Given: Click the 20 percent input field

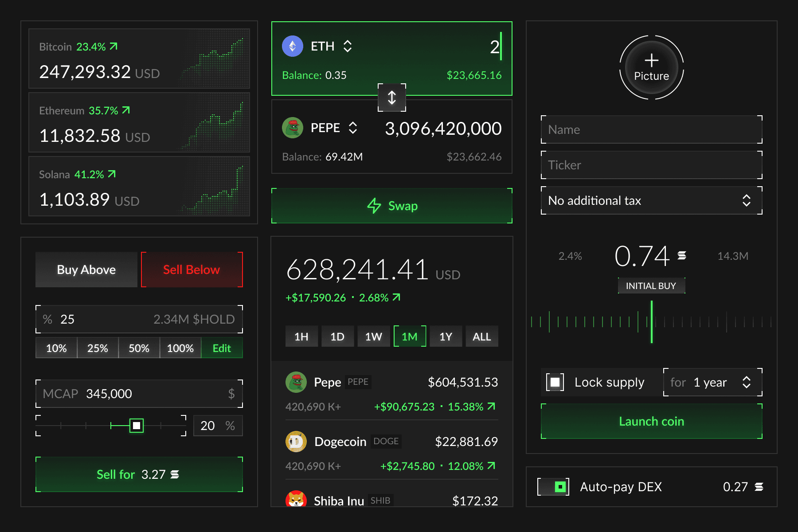Looking at the screenshot, I should 218,426.
